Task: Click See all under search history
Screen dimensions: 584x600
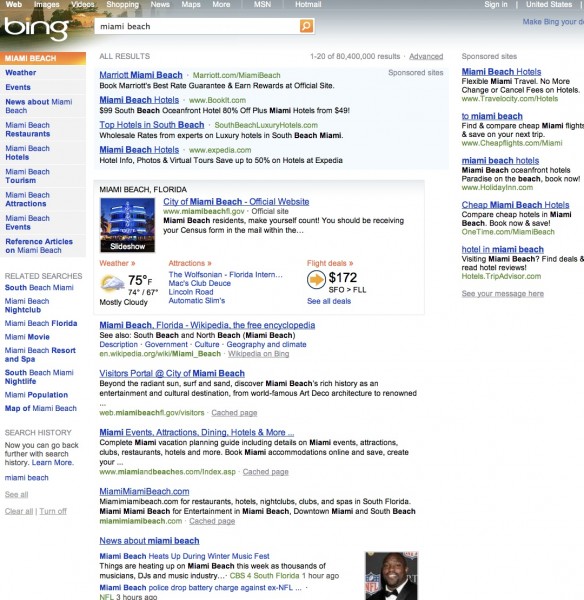Action: [16, 495]
